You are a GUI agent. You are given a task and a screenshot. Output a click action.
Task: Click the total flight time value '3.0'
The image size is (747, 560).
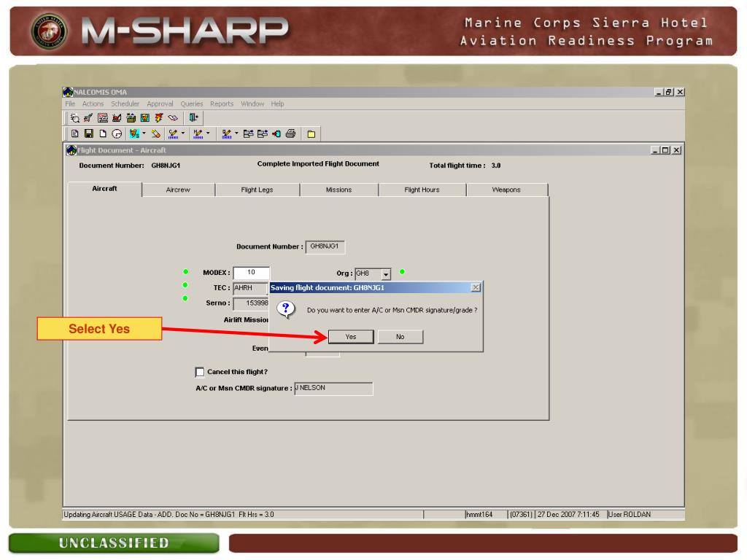click(496, 166)
